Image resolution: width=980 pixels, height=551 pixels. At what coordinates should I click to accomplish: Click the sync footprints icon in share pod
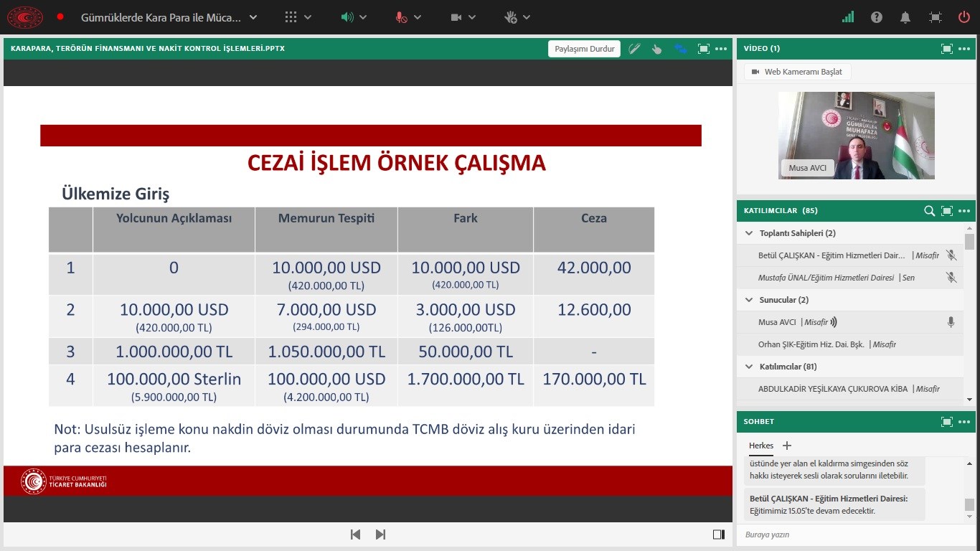[x=680, y=49]
